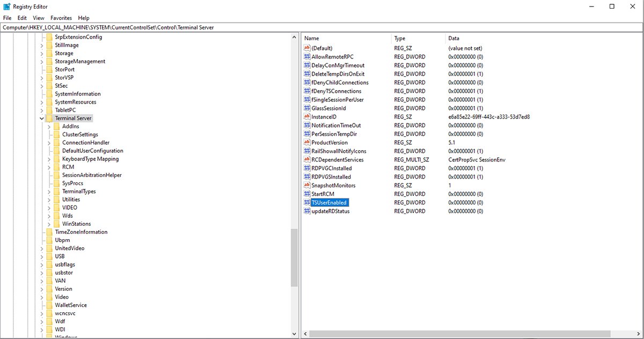The height and width of the screenshot is (339, 644).
Task: Click the WinStations folder icon
Action: point(57,224)
